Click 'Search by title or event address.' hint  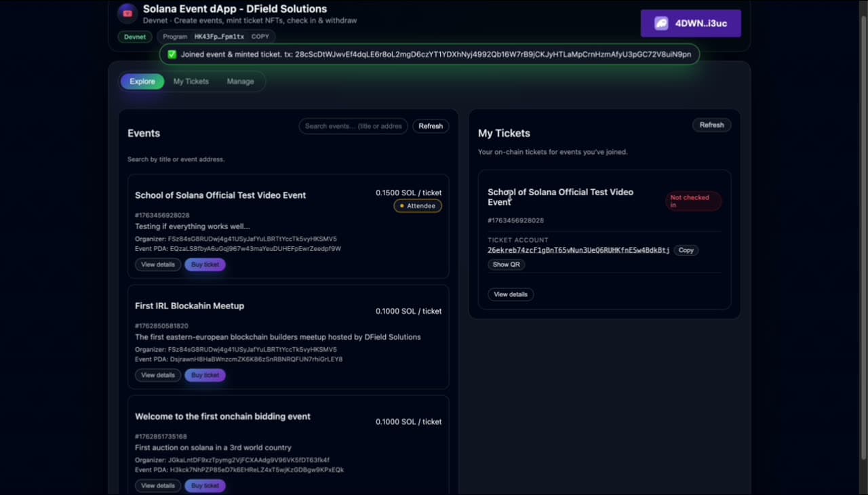coord(176,159)
